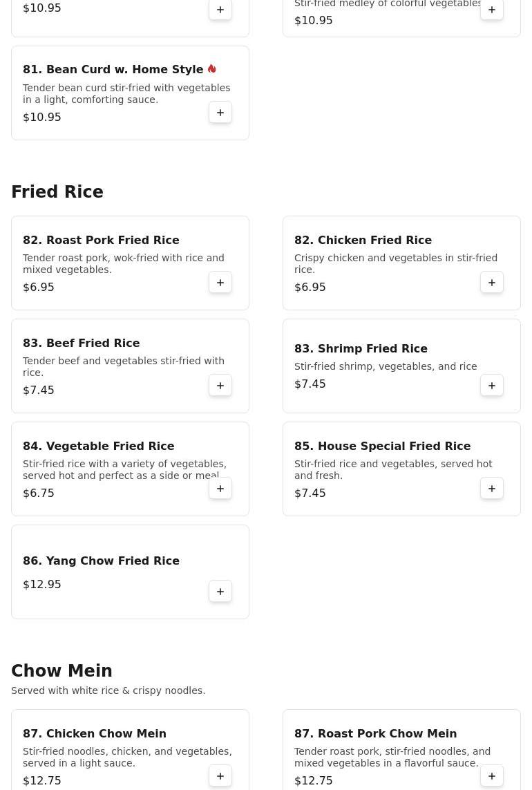Open the 86. Yang Chow Fried Rice item

(101, 561)
